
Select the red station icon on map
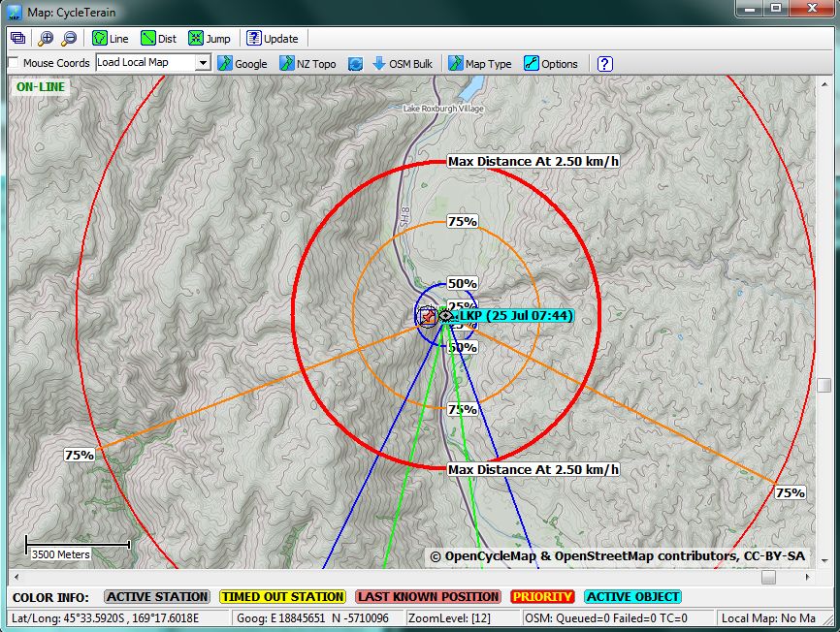tap(427, 317)
